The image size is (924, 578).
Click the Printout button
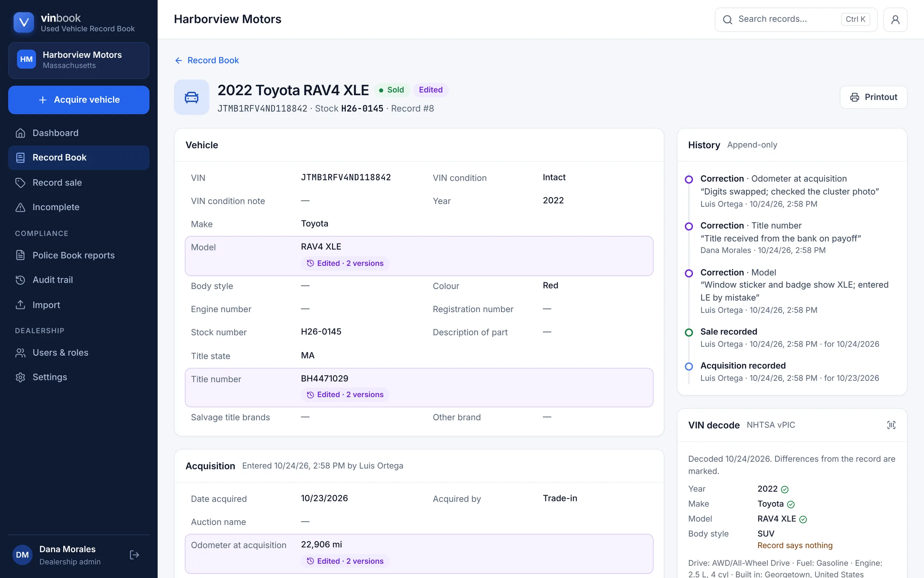coord(873,97)
